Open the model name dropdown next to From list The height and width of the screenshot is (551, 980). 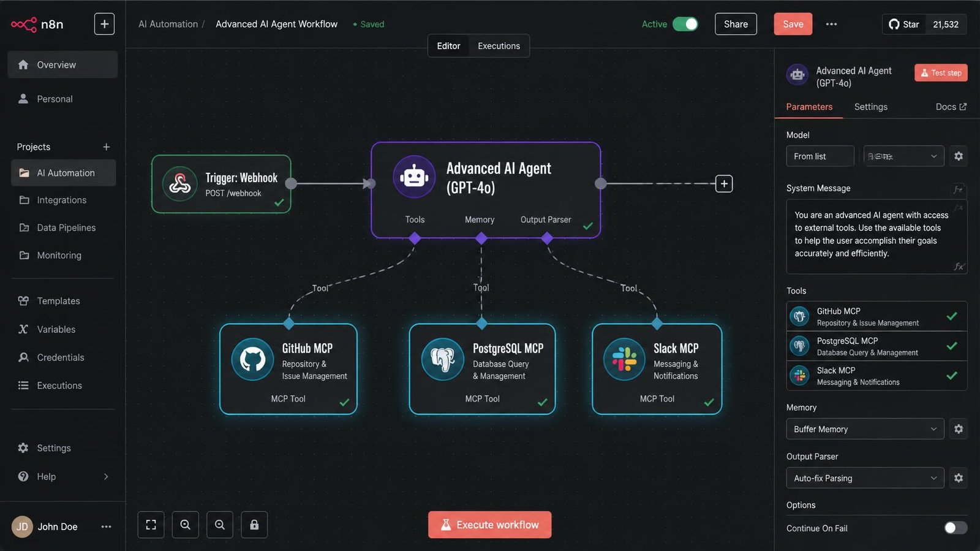903,156
